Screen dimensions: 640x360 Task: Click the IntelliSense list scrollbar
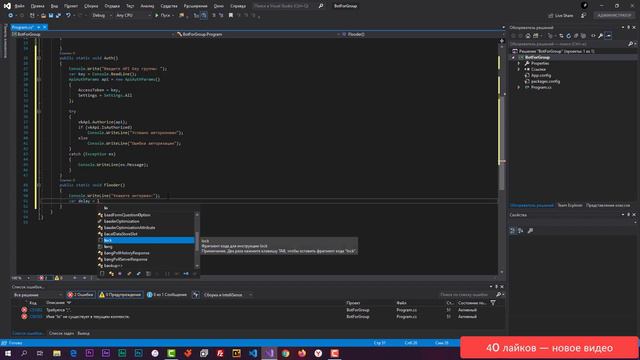click(x=197, y=240)
